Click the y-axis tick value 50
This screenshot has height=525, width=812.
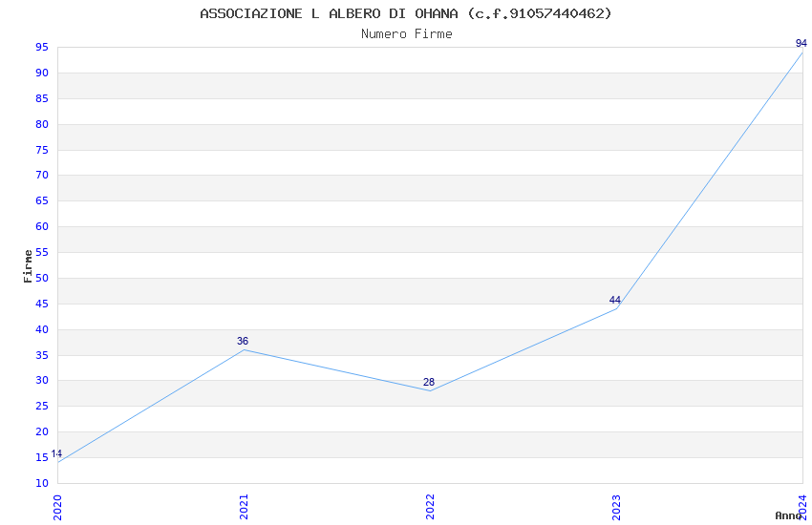42,278
